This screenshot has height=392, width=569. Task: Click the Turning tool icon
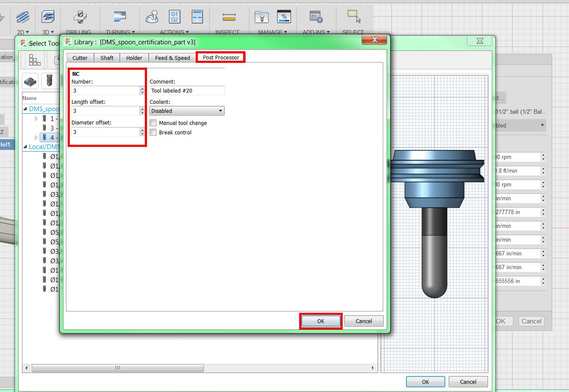120,17
